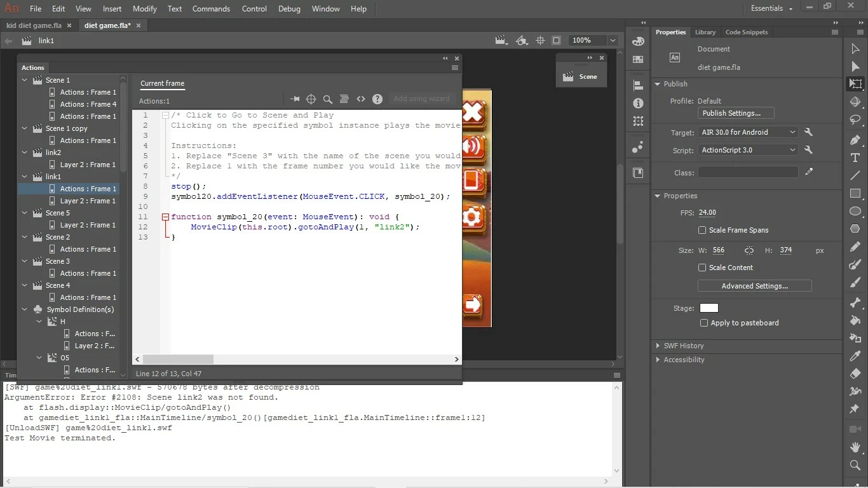Screen dimensions: 868x488
Task: Click the Center Stage icon
Action: pyautogui.click(x=540, y=40)
